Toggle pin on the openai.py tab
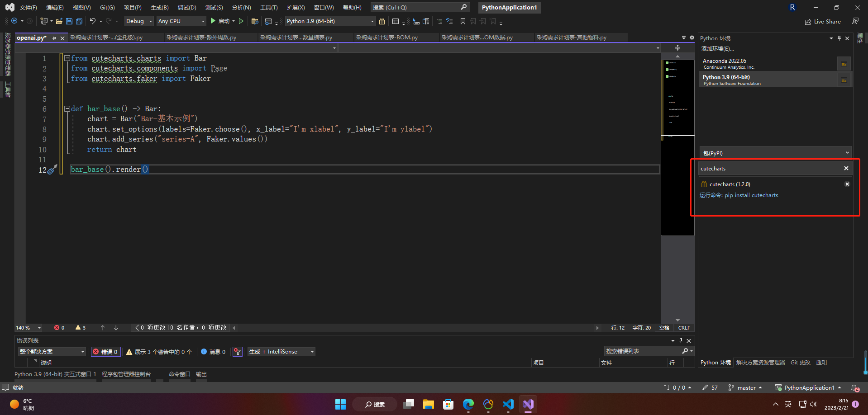Screen dimensions: 868x415 (54, 38)
